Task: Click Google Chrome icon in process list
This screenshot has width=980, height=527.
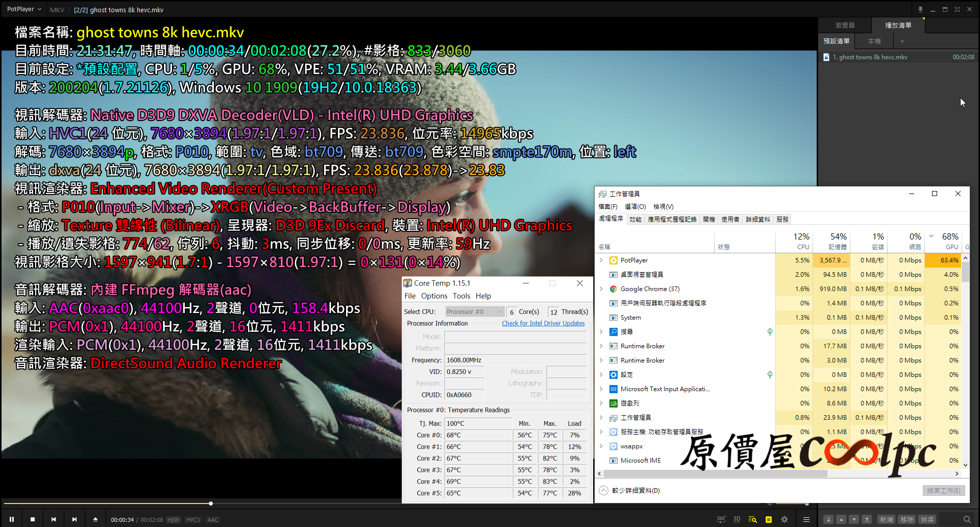Action: coord(614,289)
